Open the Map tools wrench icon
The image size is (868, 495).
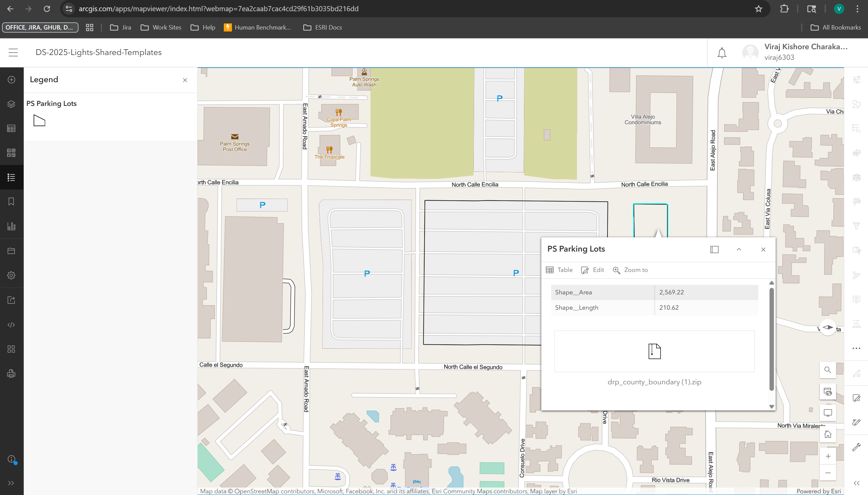click(856, 447)
